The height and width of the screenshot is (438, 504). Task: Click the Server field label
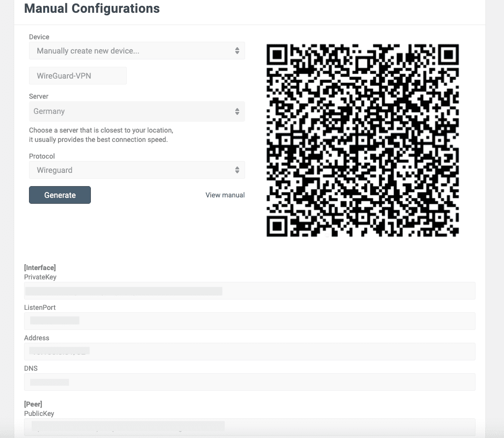(x=39, y=96)
